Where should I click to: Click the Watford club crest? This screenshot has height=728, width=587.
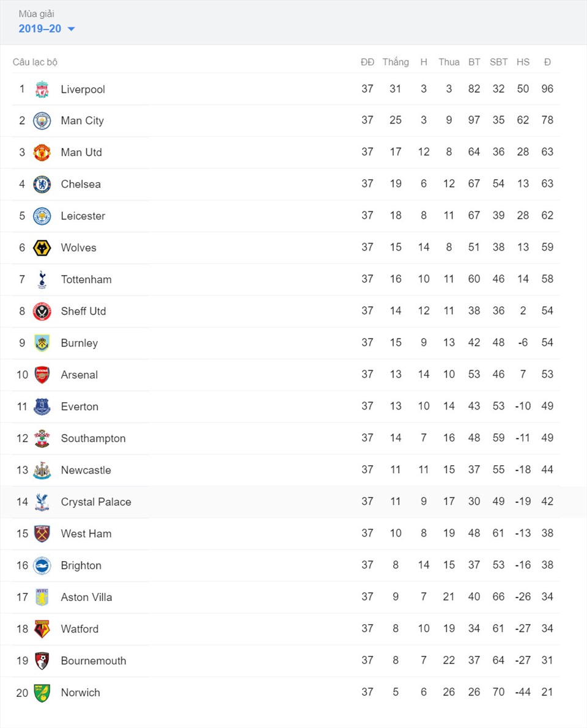click(x=42, y=629)
